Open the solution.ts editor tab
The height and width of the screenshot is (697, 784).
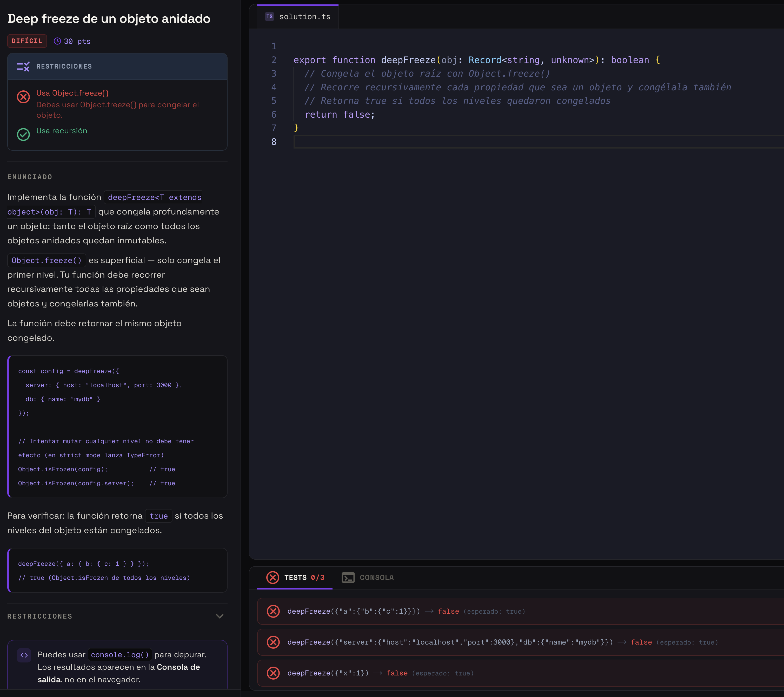298,16
